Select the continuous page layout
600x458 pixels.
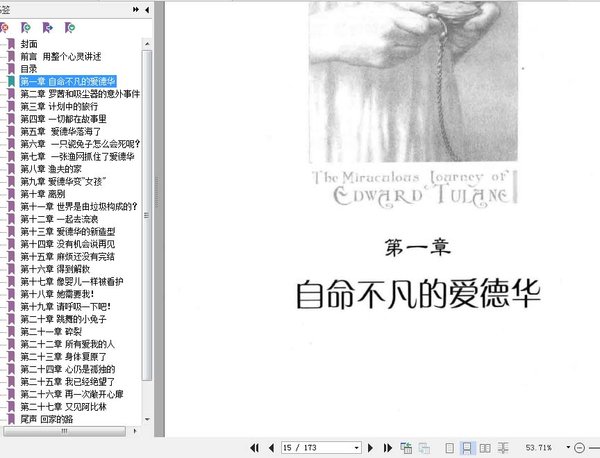467,448
